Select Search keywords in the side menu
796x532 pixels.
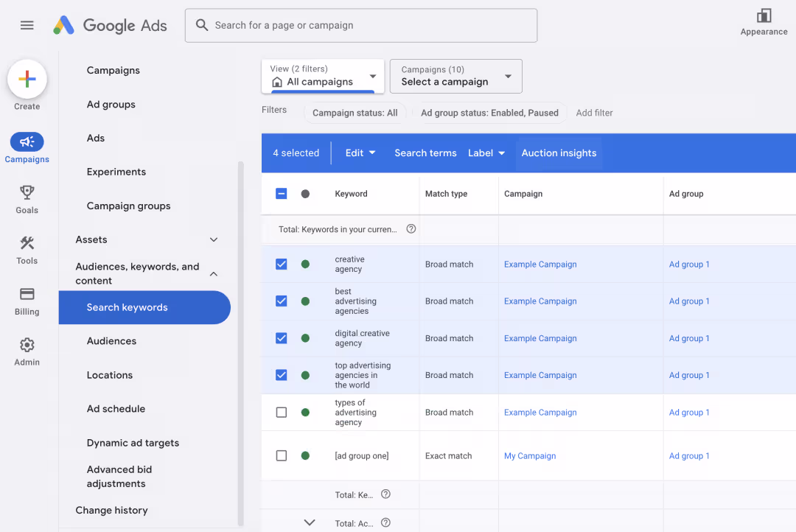coord(144,307)
